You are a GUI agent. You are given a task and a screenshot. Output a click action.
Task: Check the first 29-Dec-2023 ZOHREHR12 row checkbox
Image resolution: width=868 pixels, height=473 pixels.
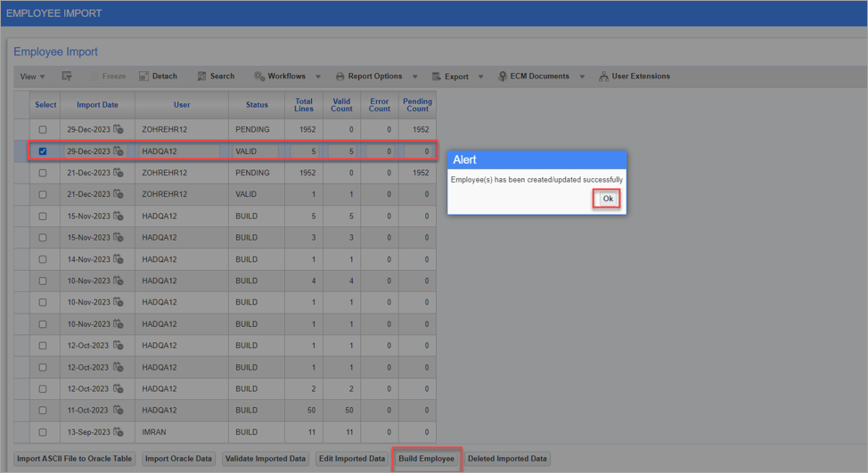[x=43, y=129]
